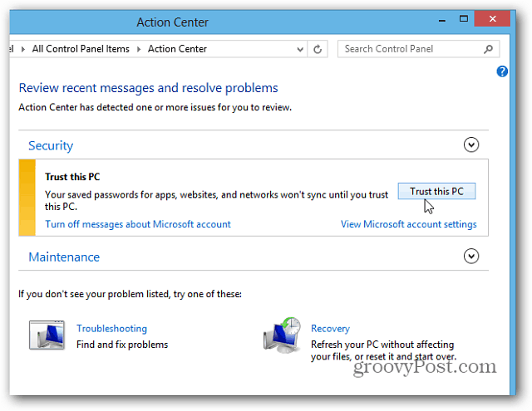Expand the Maintenance section chevron

point(471,257)
